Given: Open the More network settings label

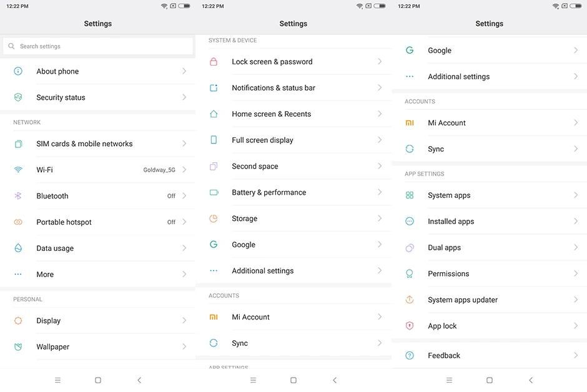Looking at the screenshot, I should click(45, 274).
